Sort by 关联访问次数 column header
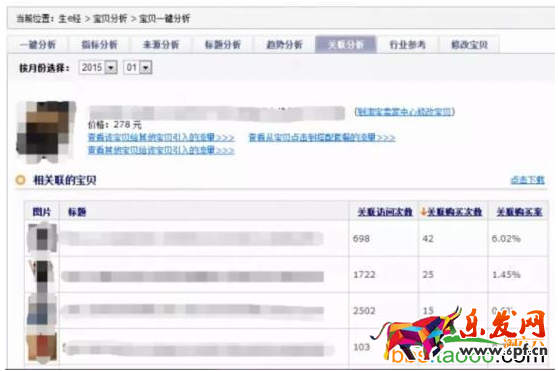Image resolution: width=558 pixels, height=371 pixels. (x=385, y=212)
